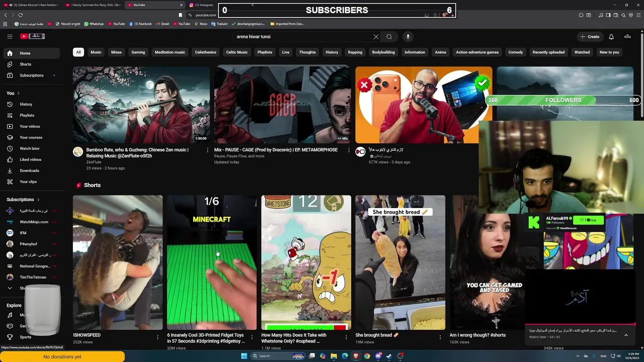Open Downloads in the sidebar
Viewport: 644px width, 362px height.
click(33, 170)
